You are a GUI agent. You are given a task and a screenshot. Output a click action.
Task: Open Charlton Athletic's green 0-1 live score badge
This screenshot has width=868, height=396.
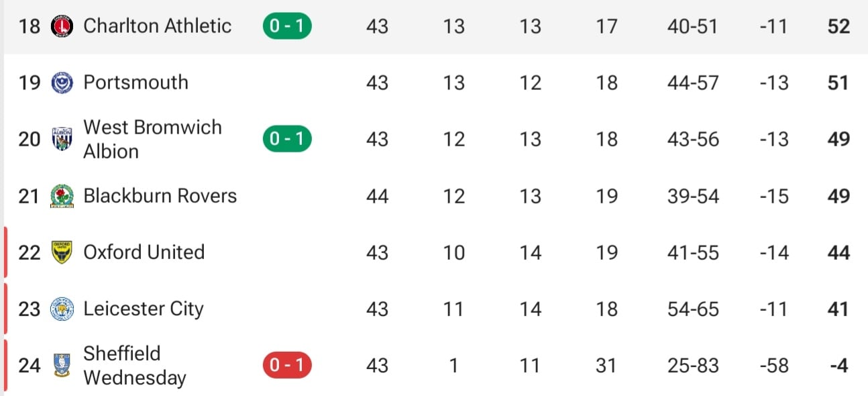click(287, 27)
